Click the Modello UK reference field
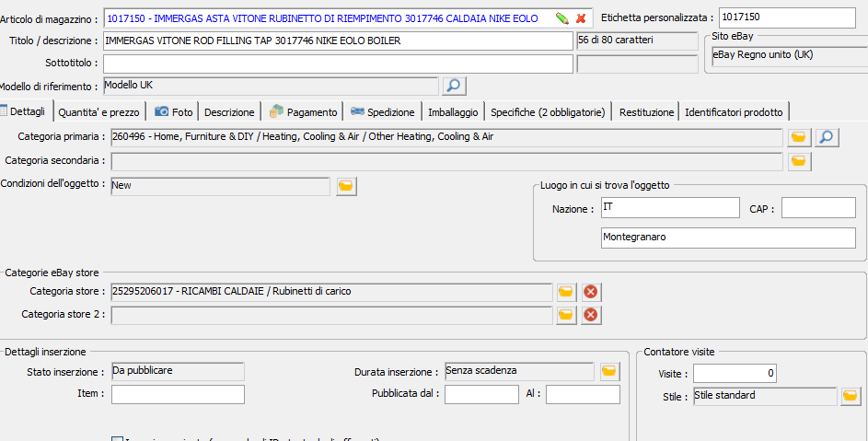868x441 pixels. coord(272,86)
